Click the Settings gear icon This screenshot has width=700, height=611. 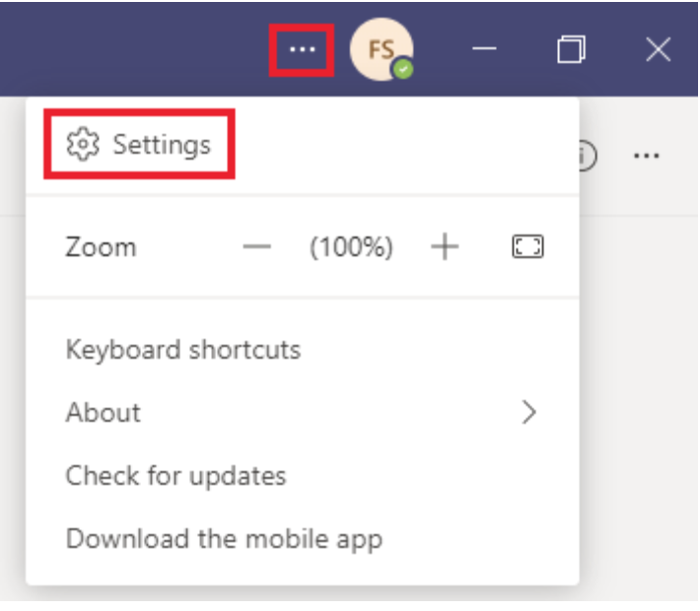(x=83, y=144)
